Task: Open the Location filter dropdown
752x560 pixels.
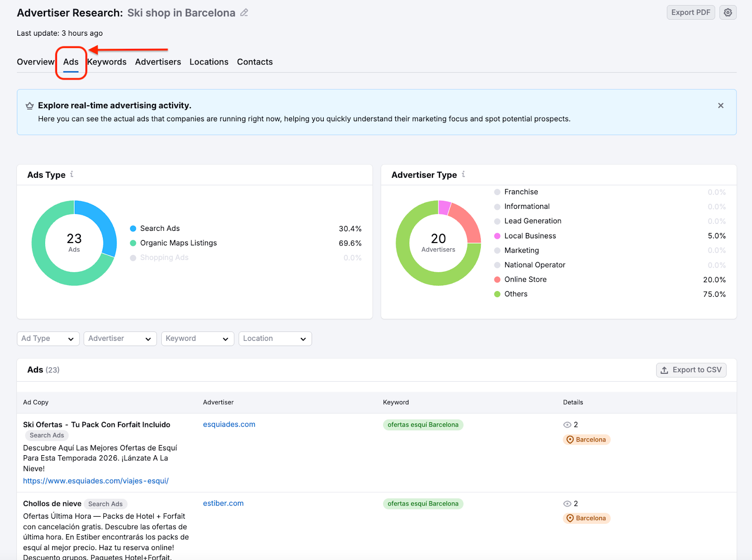Action: coord(275,338)
